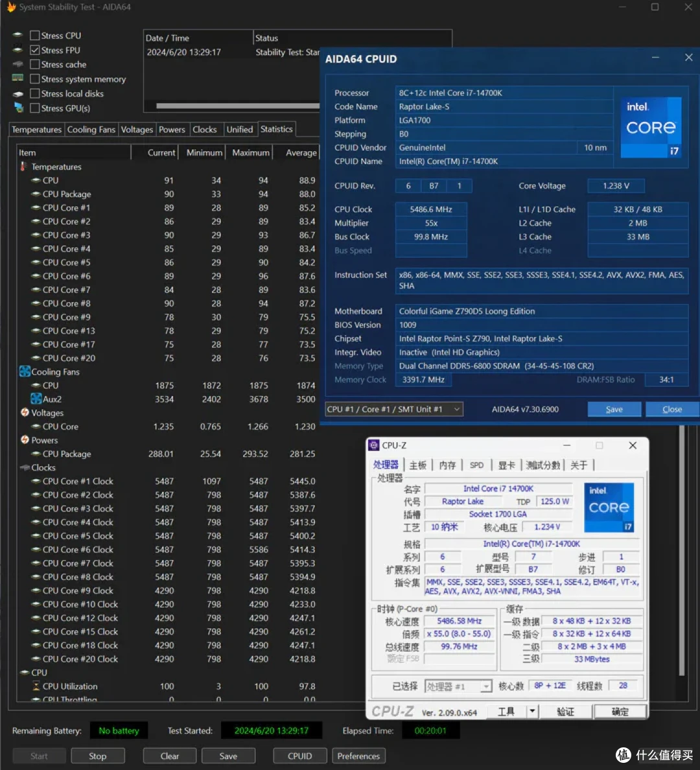This screenshot has width=700, height=770.
Task: Switch to the SPD tab in CPU-Z
Action: pos(476,465)
